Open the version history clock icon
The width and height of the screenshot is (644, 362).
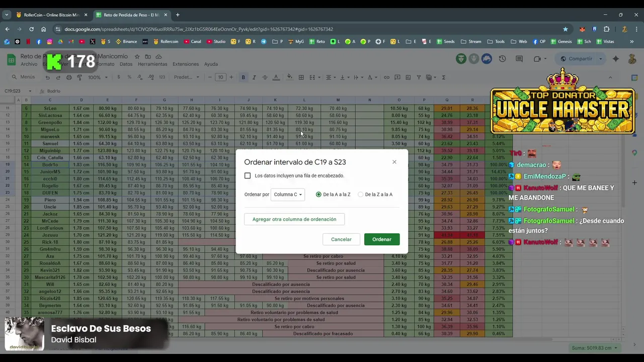click(x=502, y=59)
